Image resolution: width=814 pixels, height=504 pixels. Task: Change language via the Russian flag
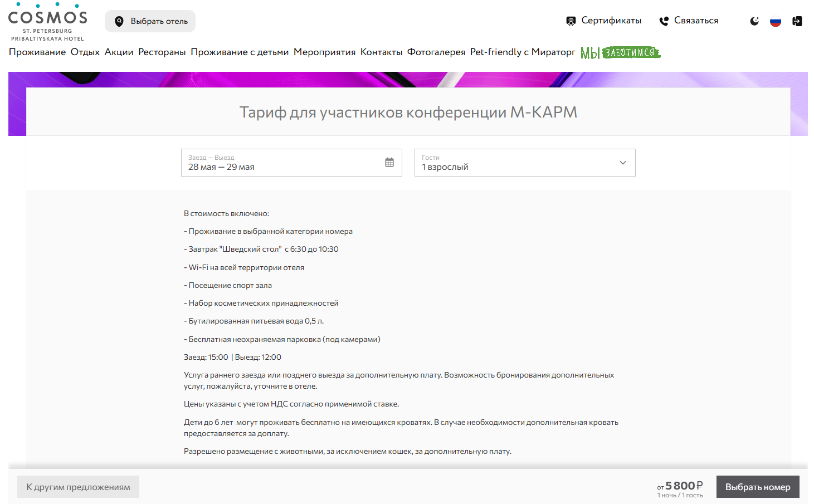tap(776, 21)
